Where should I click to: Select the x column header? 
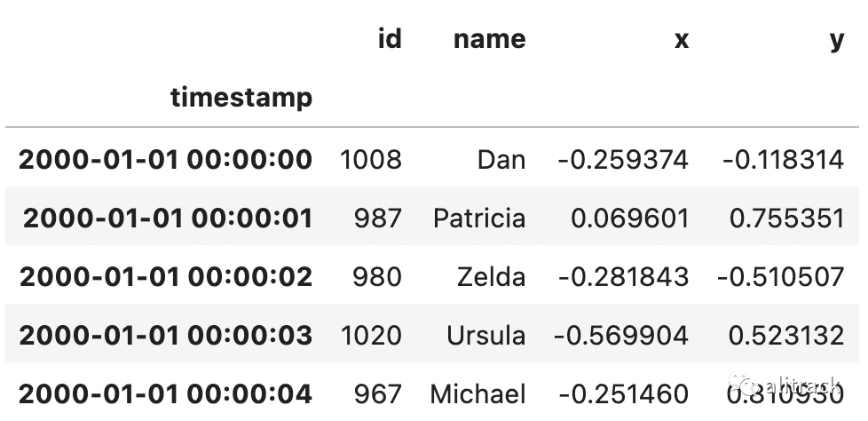pos(681,41)
